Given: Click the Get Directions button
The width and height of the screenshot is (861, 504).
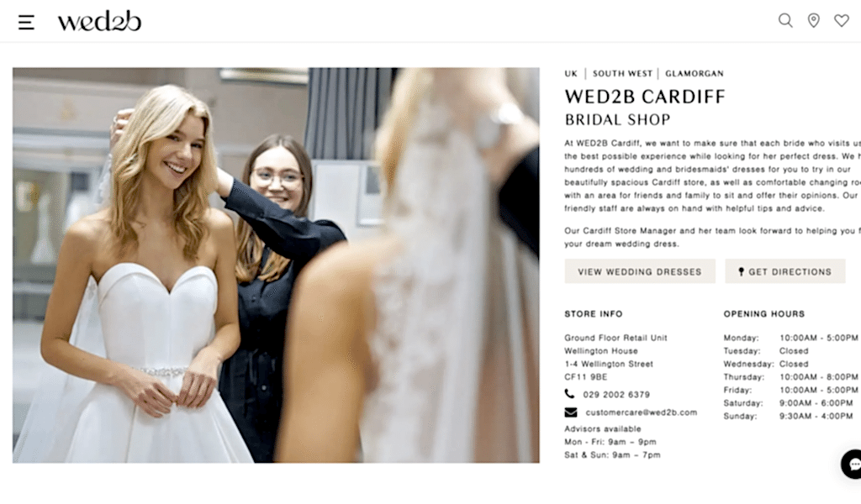Looking at the screenshot, I should 785,271.
